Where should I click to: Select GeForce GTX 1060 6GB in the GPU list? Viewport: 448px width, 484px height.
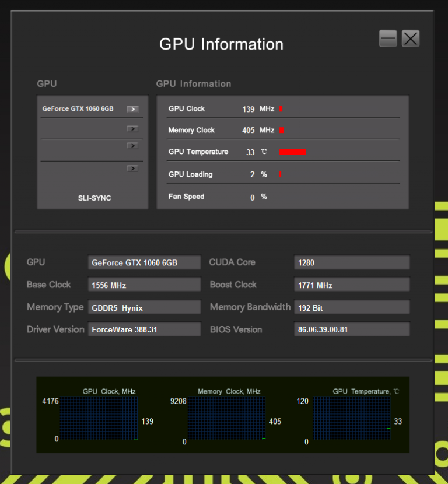tap(78, 109)
